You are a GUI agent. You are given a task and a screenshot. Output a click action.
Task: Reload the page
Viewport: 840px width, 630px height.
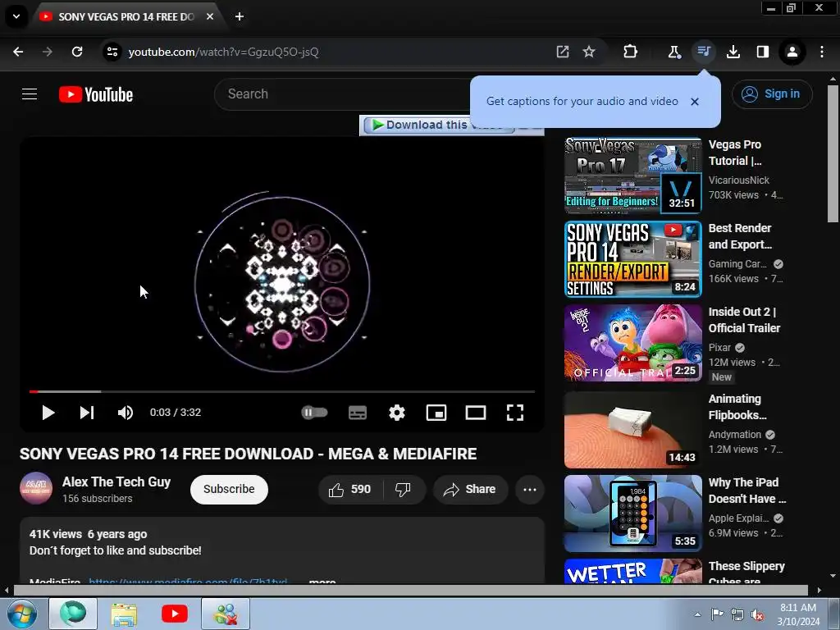tap(77, 52)
